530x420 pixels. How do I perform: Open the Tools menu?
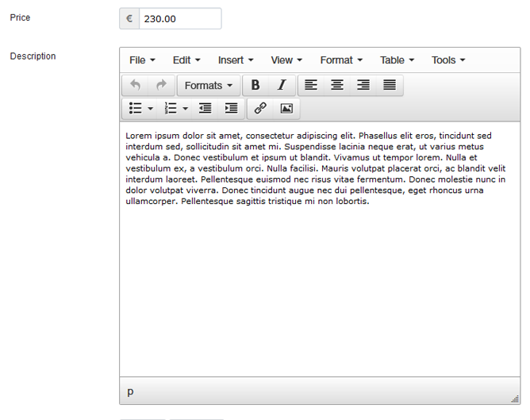pos(448,60)
